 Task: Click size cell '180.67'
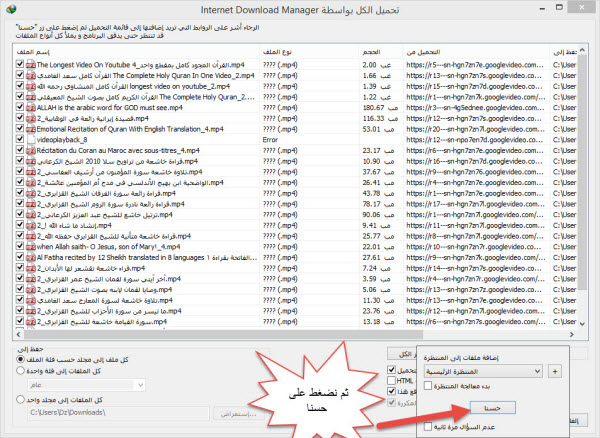pyautogui.click(x=378, y=107)
